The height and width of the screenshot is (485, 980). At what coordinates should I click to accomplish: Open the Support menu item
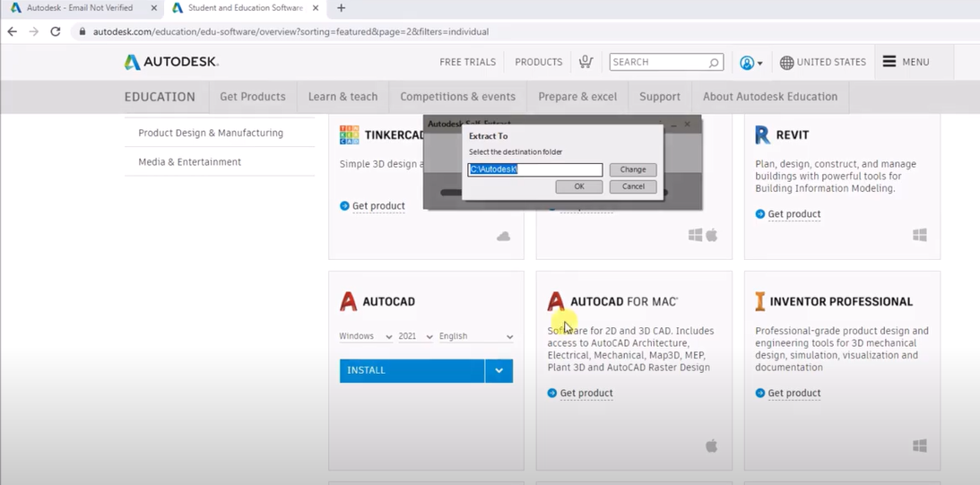pyautogui.click(x=659, y=97)
